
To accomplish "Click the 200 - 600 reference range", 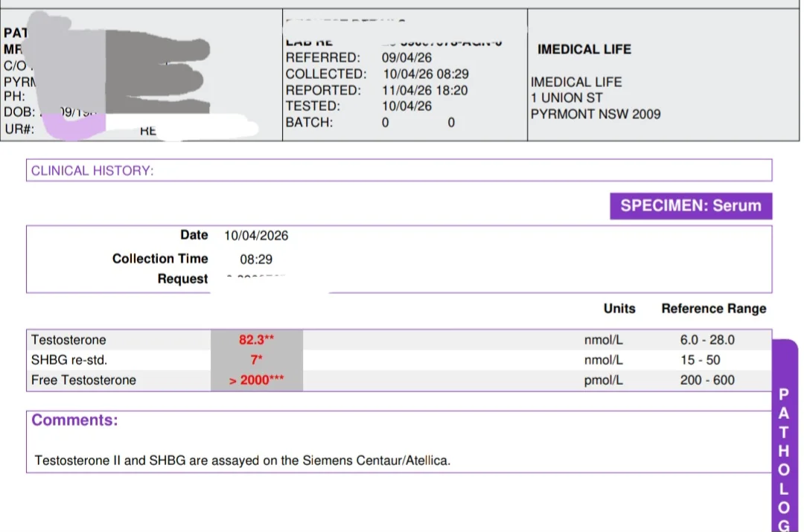I will [x=706, y=380].
